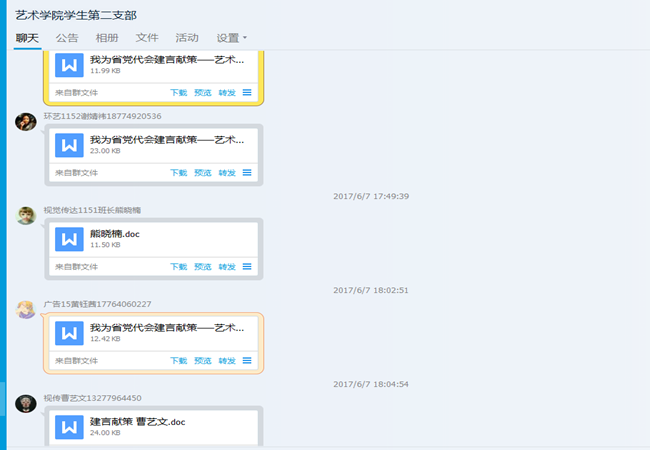Open avatar of sender 环艺1152 (18774920536)
This screenshot has height=450, width=650.
tap(26, 122)
